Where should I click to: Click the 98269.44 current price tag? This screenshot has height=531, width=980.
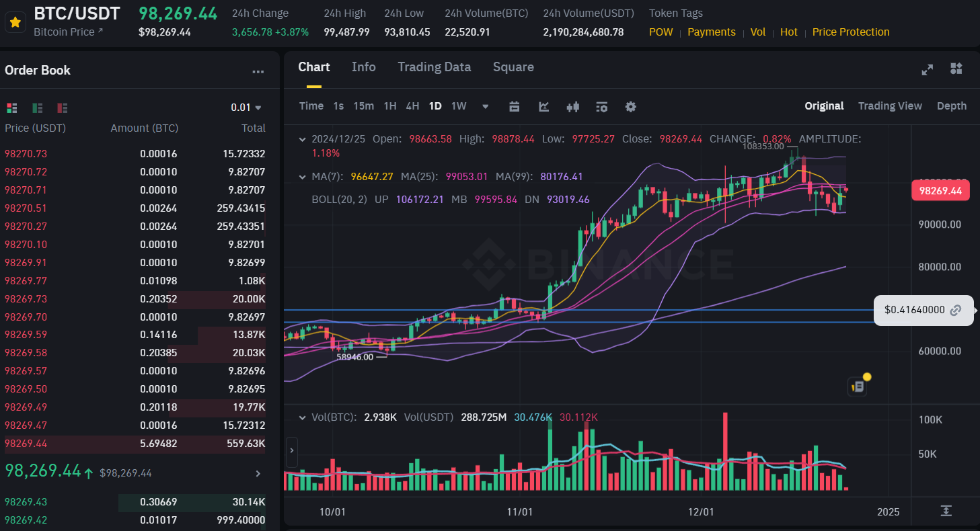[x=940, y=190]
